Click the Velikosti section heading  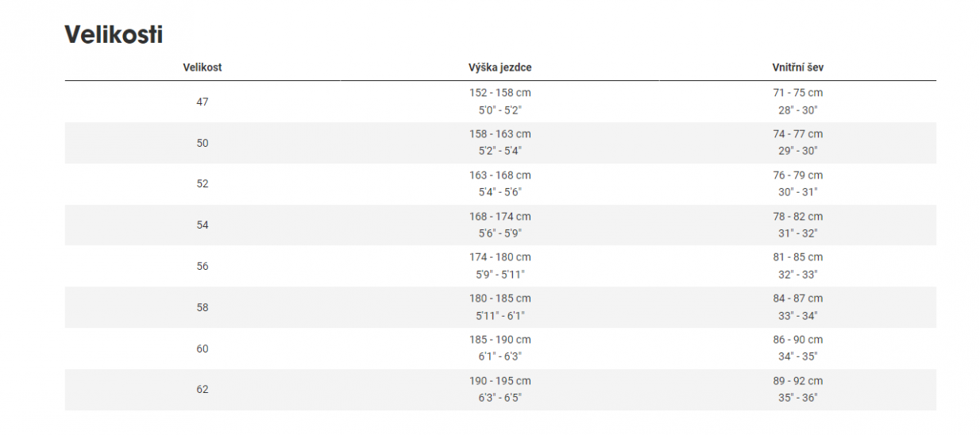114,35
